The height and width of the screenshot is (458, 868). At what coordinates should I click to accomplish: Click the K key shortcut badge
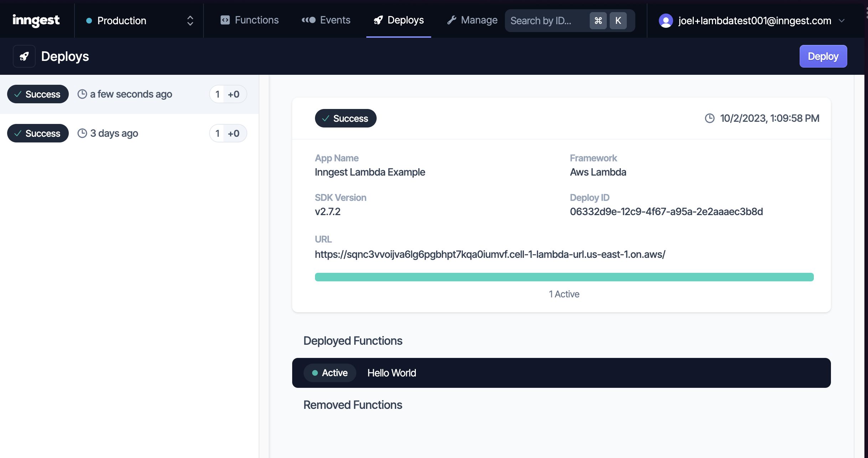pos(618,21)
